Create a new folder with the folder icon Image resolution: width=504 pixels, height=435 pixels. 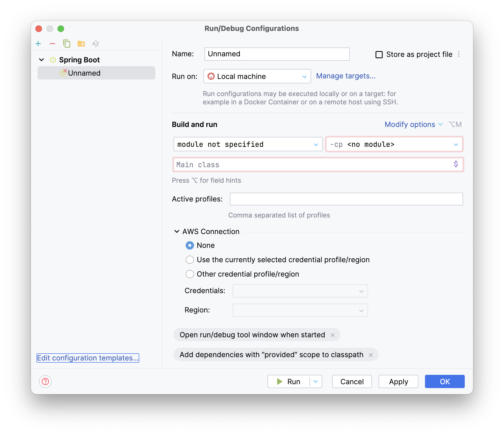click(81, 44)
